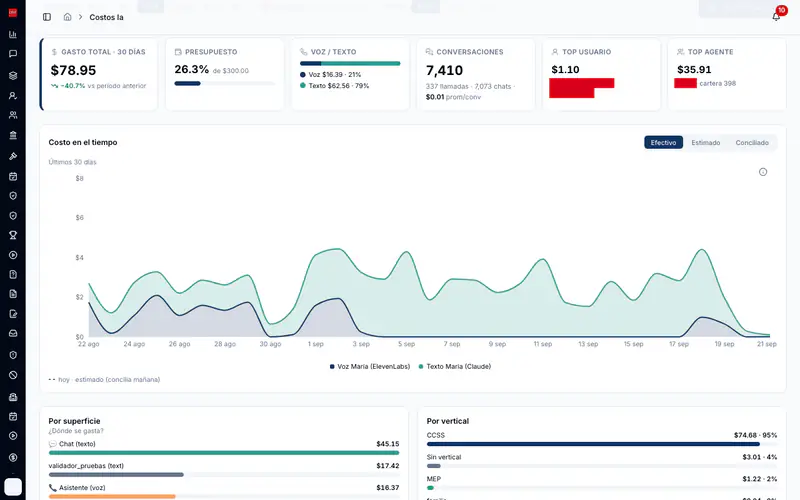Click the $74.68 · 95% CCSS value
This screenshot has width=800, height=500.
(756, 435)
